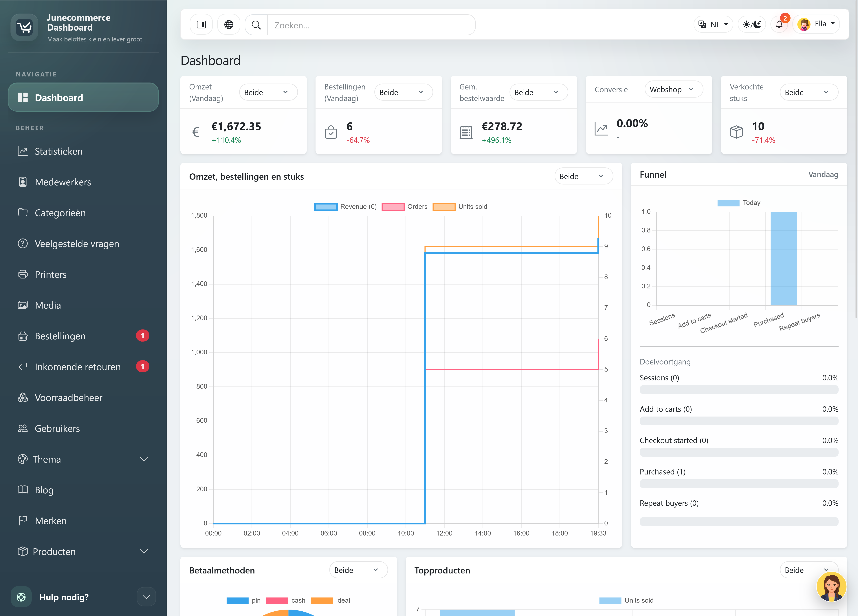This screenshot has width=858, height=616.
Task: Open Statistieken page
Action: [83, 151]
